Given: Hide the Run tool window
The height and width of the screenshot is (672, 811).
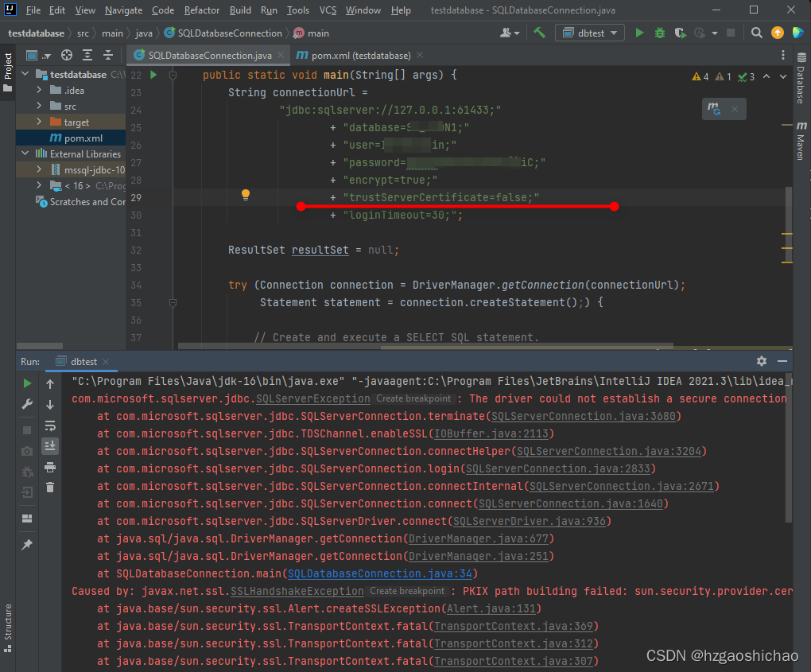Looking at the screenshot, I should [782, 361].
